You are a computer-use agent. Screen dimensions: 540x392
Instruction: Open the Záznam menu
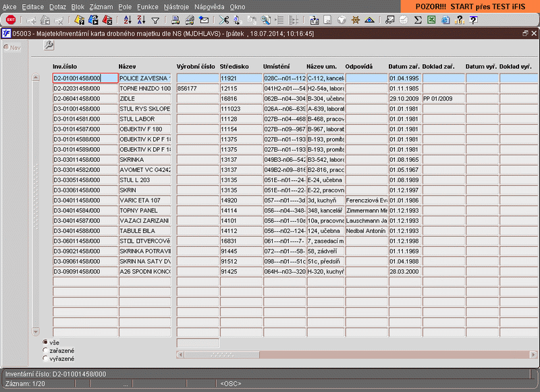pyautogui.click(x=101, y=7)
